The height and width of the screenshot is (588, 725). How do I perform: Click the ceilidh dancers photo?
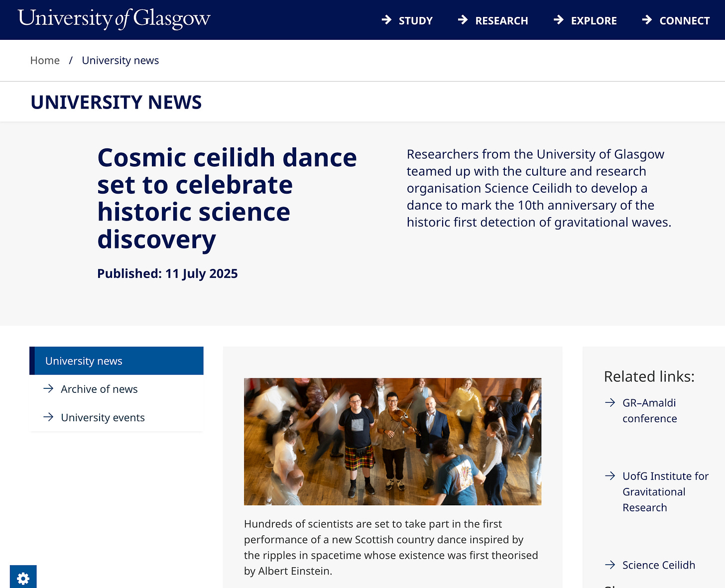pyautogui.click(x=392, y=442)
